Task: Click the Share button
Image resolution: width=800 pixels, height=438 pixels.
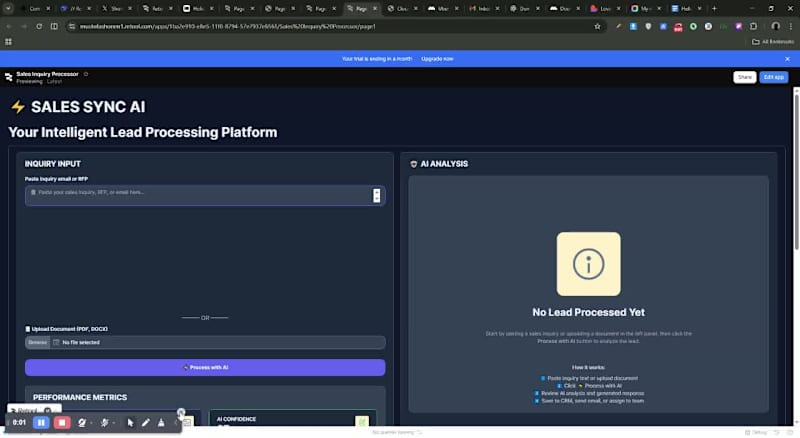Action: tap(744, 77)
